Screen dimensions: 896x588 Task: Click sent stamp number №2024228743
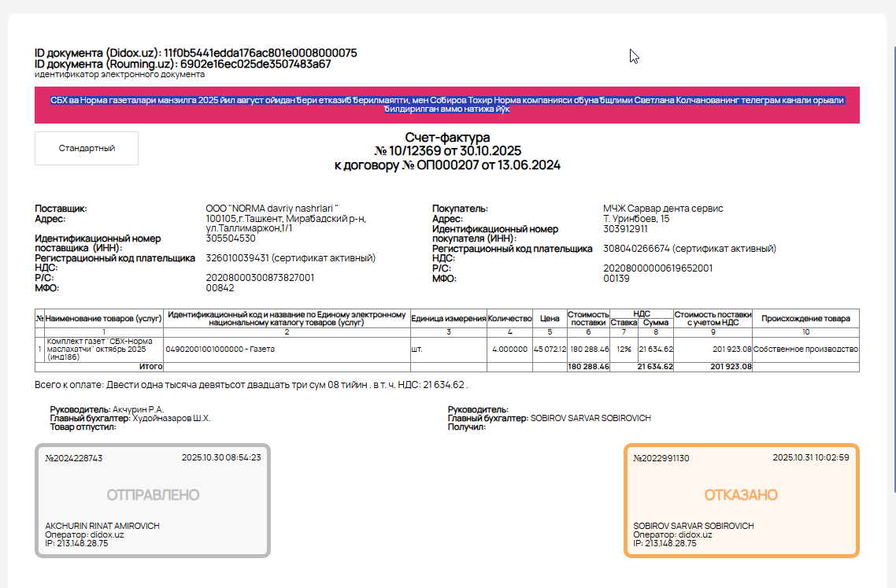(x=74, y=458)
